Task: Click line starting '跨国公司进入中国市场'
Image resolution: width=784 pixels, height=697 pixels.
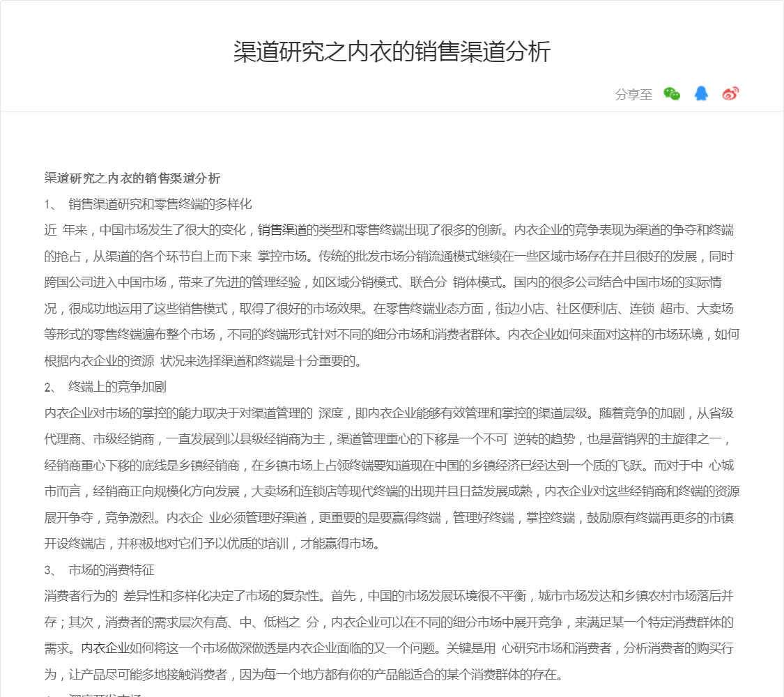Action: [x=383, y=282]
